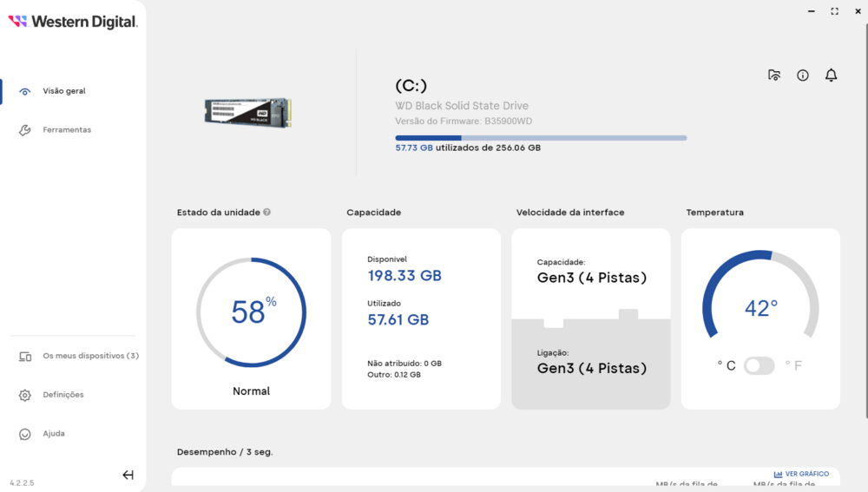Click the drive usage progress bar
Image resolution: width=868 pixels, height=492 pixels.
click(541, 138)
